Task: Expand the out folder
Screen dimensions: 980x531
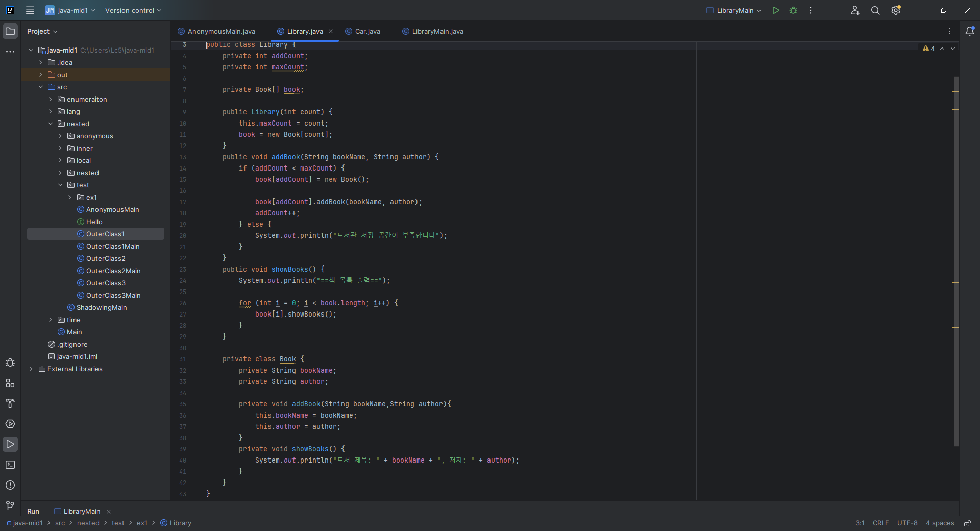Action: [41, 75]
